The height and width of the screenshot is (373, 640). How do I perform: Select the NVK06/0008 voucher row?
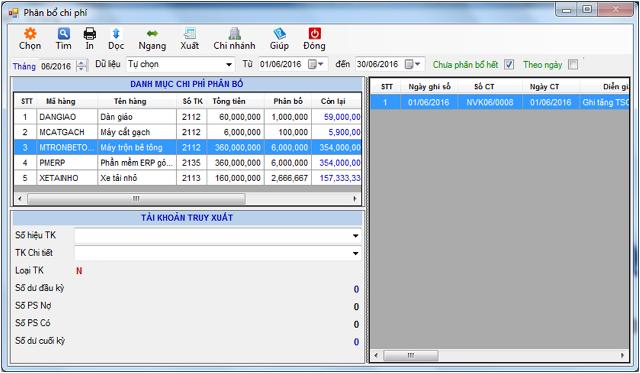(x=500, y=102)
